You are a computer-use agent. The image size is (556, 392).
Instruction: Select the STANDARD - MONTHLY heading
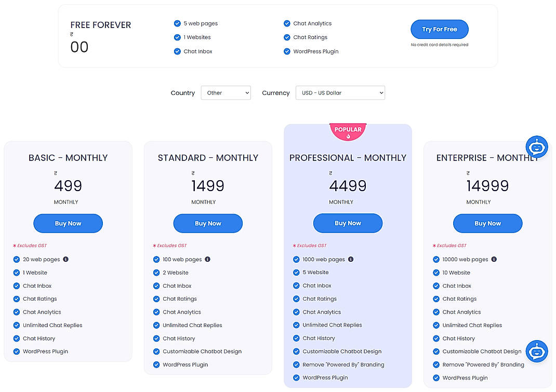(208, 158)
